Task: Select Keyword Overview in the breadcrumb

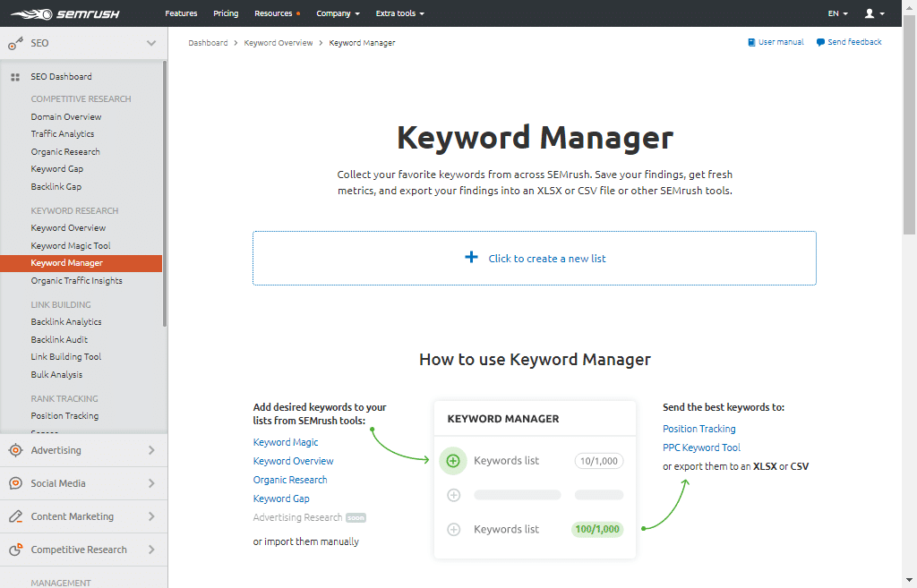Action: [x=278, y=41]
